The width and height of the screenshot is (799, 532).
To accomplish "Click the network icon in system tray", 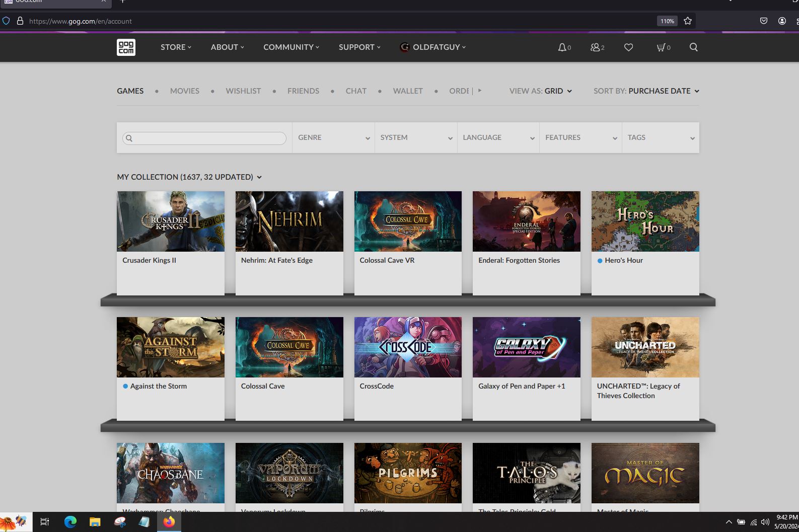I will coord(753,522).
